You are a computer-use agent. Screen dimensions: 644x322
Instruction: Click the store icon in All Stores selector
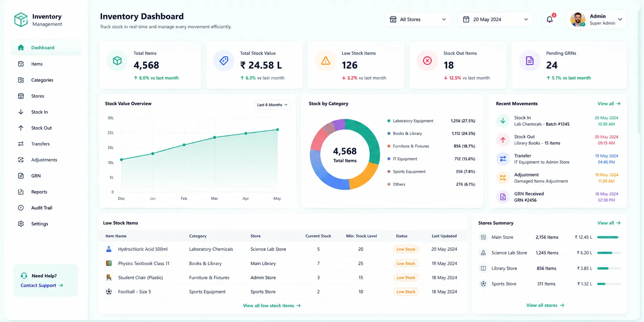pos(393,19)
